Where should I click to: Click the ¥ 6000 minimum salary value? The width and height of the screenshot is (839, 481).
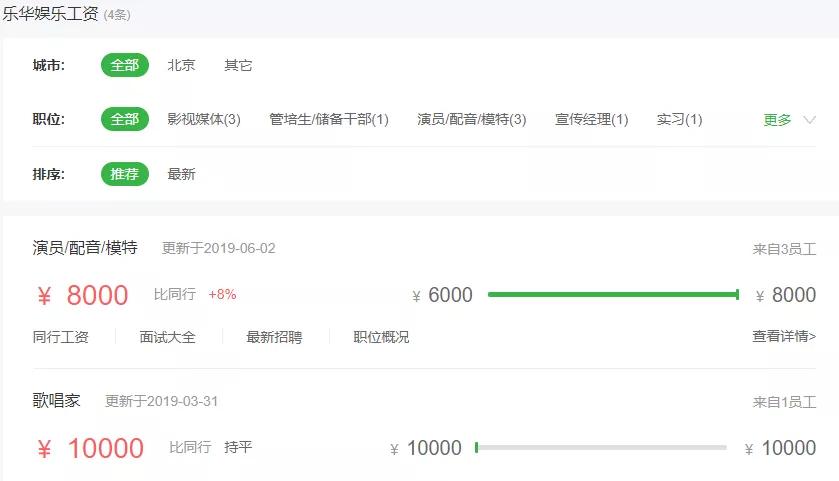click(443, 295)
